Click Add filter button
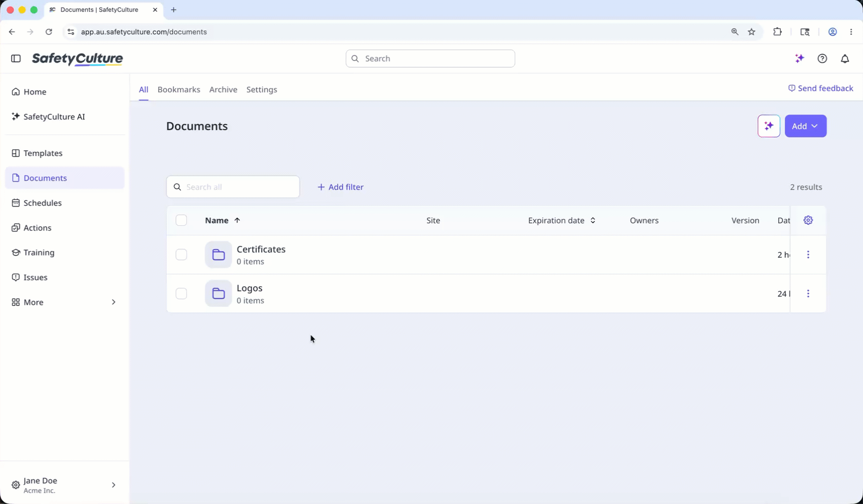 click(x=340, y=187)
